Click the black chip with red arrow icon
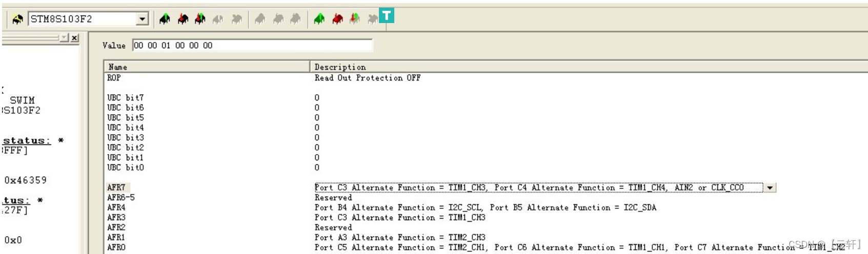Viewport: 868px width, 254px height. 183,19
